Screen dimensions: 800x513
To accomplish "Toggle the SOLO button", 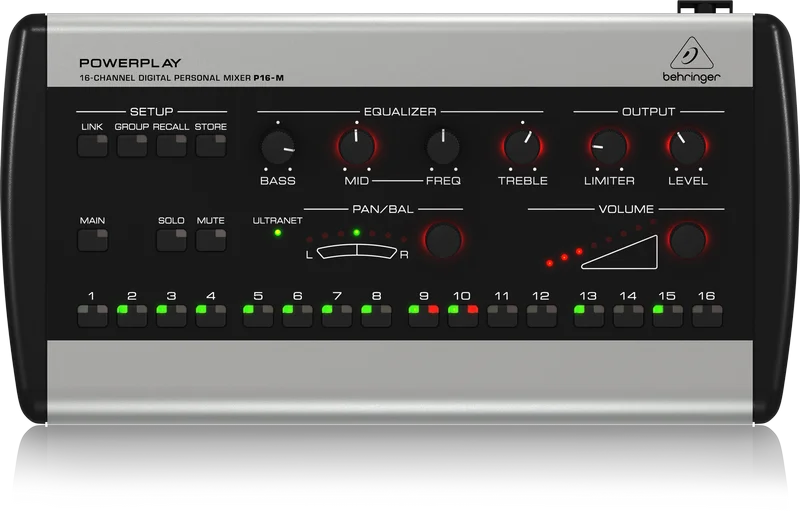I will coord(171,240).
